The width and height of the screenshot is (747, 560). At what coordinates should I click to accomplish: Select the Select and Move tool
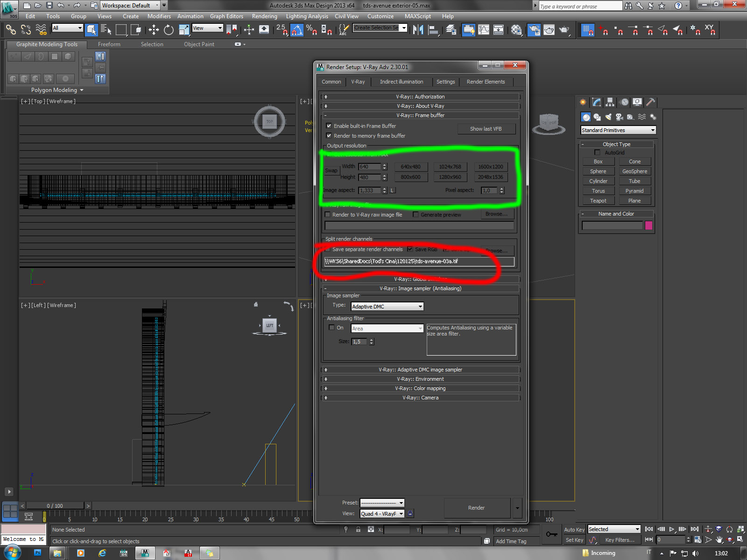[154, 30]
